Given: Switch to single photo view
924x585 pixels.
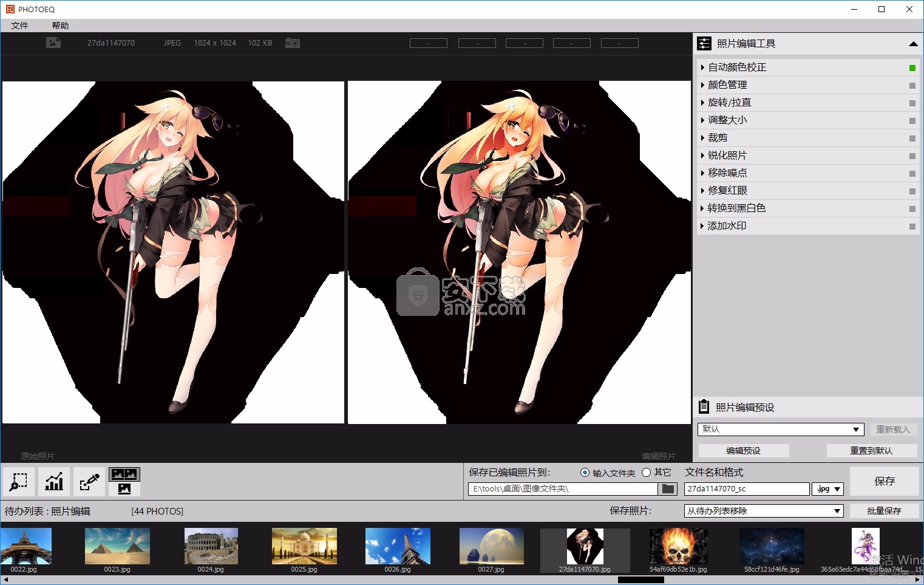Looking at the screenshot, I should [x=124, y=488].
